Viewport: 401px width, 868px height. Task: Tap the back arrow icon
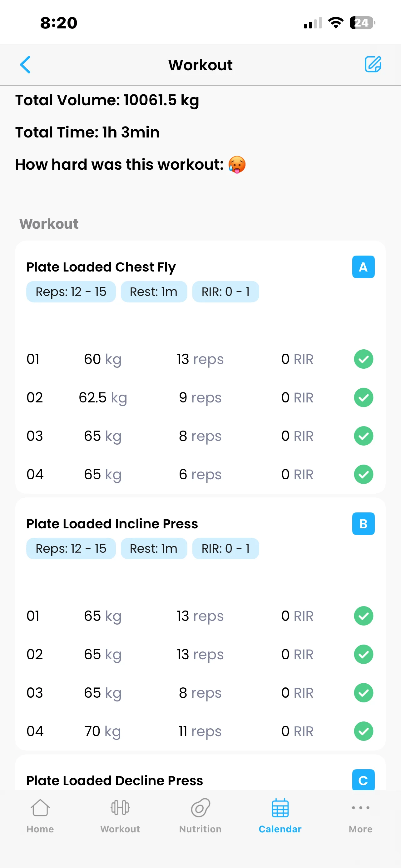[x=26, y=65]
